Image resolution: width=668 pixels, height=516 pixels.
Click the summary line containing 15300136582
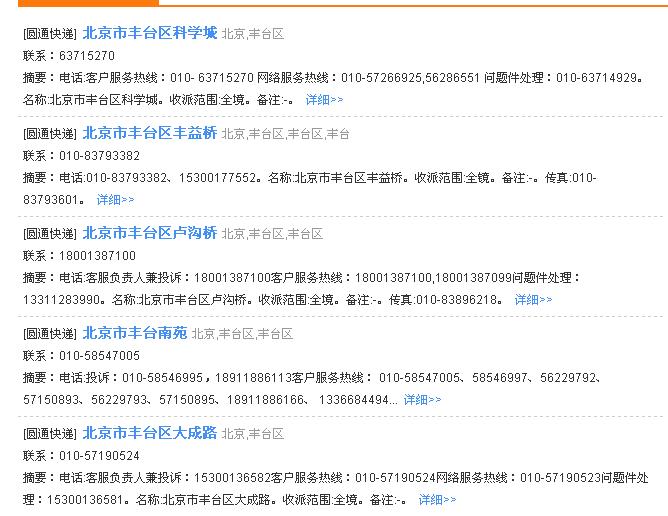coord(336,478)
